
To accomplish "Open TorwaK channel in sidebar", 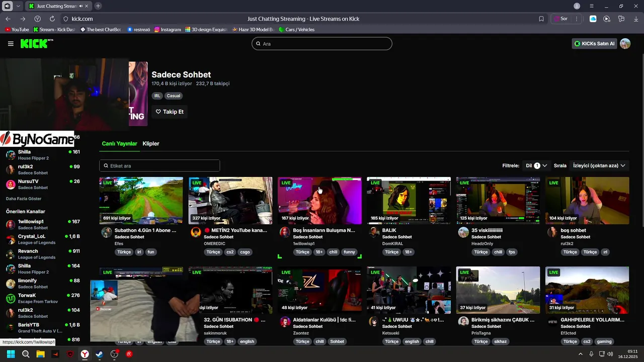I will pos(43,298).
